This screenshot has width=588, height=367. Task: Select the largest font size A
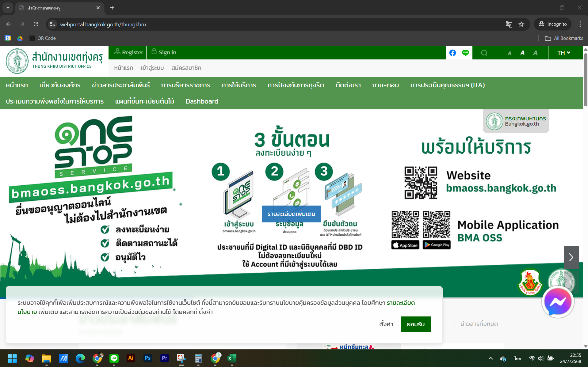535,53
